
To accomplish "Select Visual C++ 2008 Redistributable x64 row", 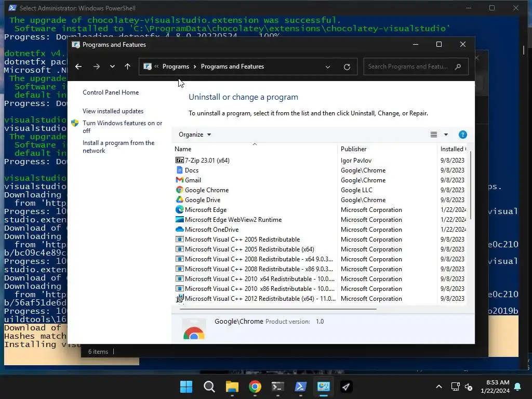I will click(x=259, y=259).
